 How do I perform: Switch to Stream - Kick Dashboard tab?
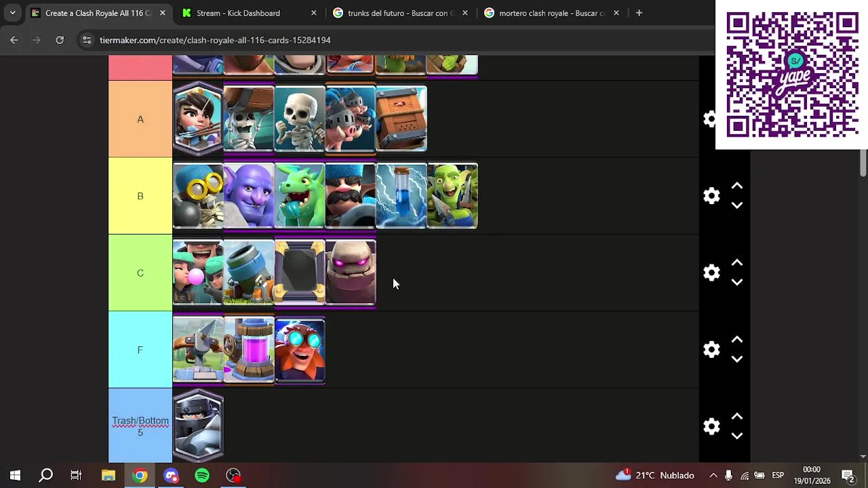pos(248,13)
